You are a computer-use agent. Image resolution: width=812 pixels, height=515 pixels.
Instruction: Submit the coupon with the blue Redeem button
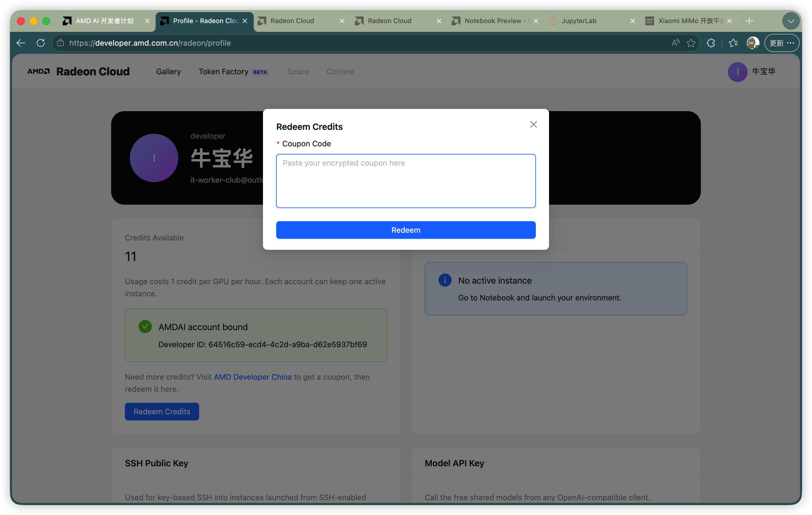tap(406, 230)
